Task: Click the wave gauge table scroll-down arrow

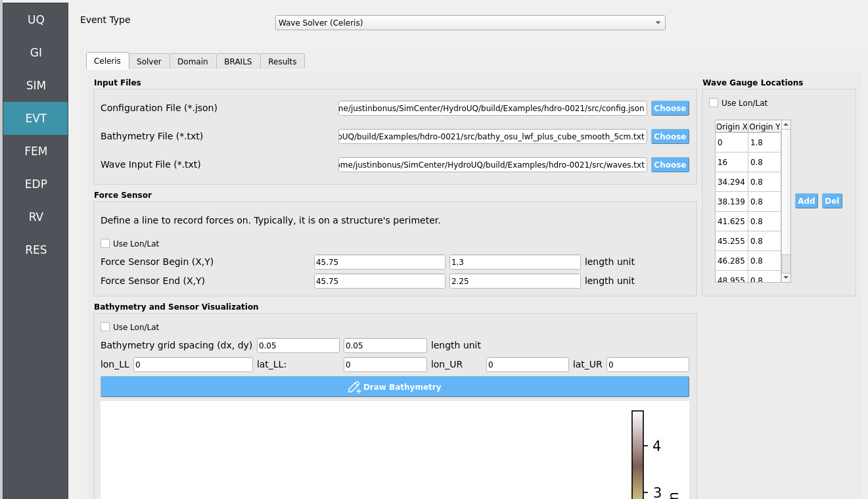Action: pyautogui.click(x=786, y=277)
